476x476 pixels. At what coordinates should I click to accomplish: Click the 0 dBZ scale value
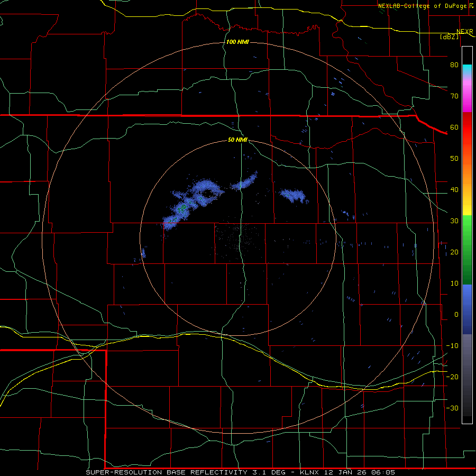pos(456,315)
